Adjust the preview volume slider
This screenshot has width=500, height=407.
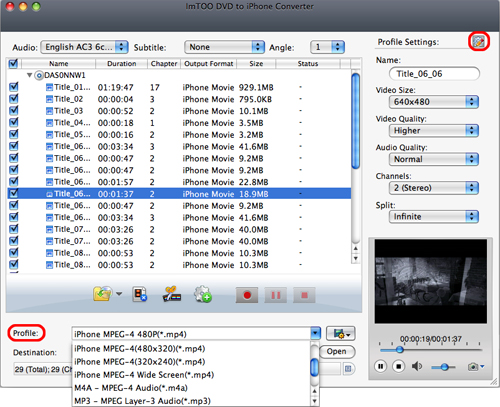click(x=443, y=367)
